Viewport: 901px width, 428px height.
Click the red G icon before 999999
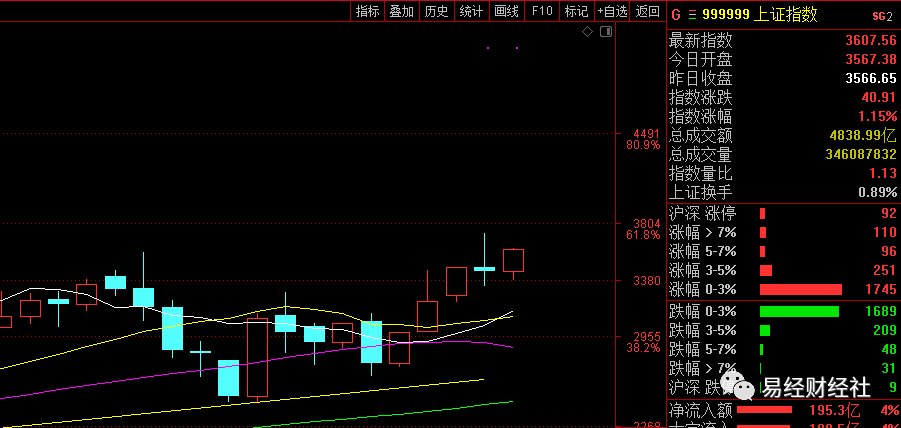tap(676, 15)
